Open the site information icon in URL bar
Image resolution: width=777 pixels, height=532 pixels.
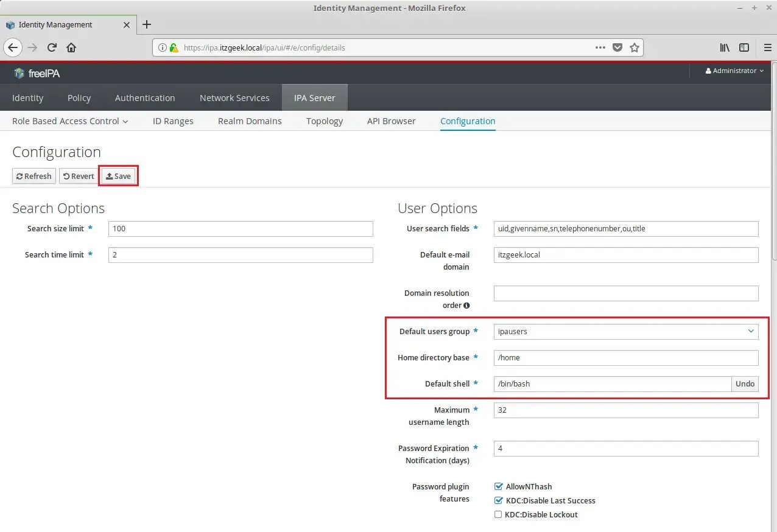tap(162, 47)
